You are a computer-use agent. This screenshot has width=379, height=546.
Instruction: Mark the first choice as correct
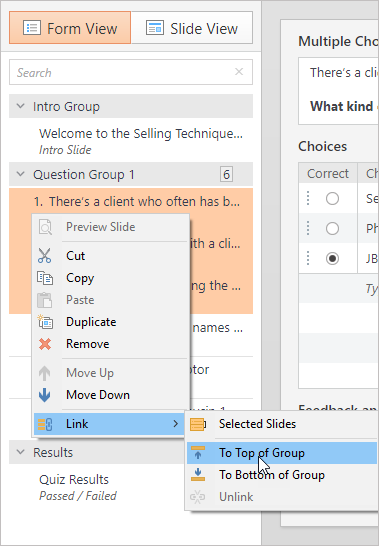[332, 198]
